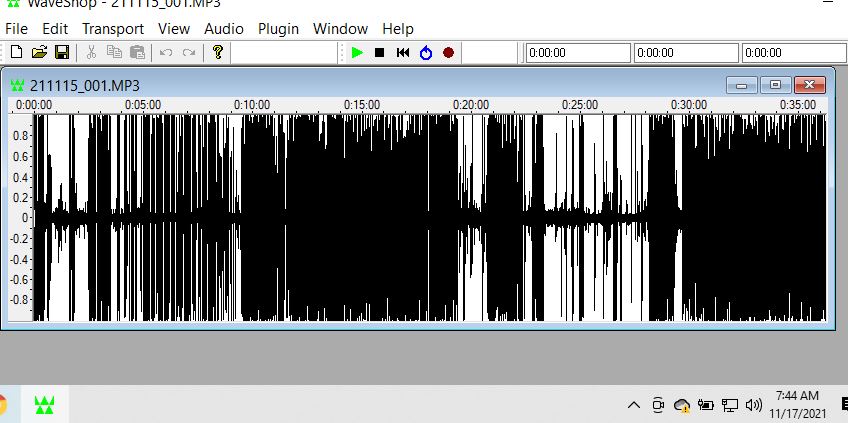The image size is (848, 423).
Task: Open the Help menu
Action: point(398,29)
